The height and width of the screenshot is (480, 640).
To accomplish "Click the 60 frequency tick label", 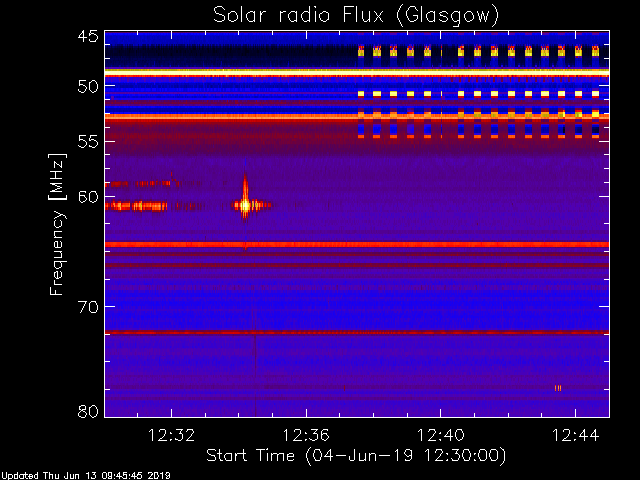I will pyautogui.click(x=88, y=197).
